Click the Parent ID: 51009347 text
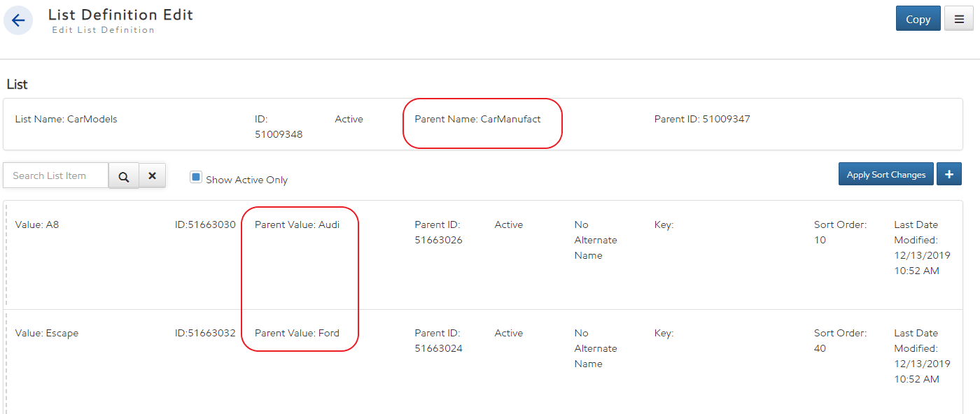The height and width of the screenshot is (414, 980). click(x=701, y=120)
